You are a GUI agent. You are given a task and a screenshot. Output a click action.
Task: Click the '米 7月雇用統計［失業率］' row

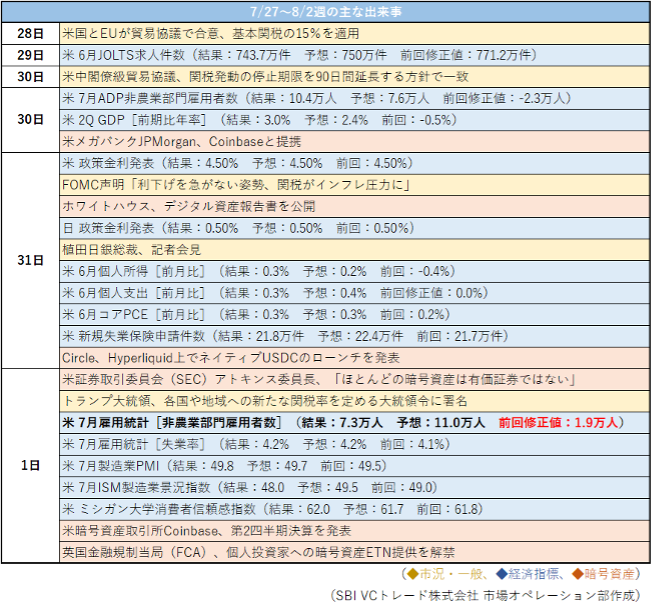pyautogui.click(x=355, y=444)
